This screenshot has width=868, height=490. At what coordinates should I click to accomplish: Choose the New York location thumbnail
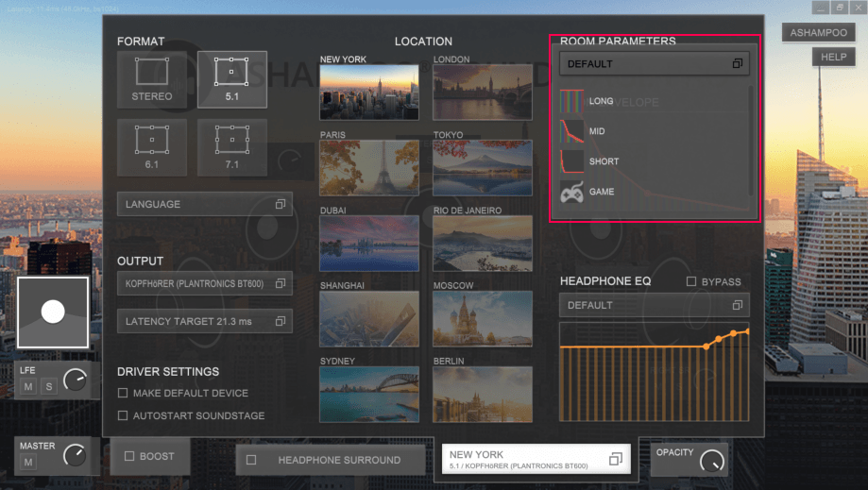click(x=369, y=93)
